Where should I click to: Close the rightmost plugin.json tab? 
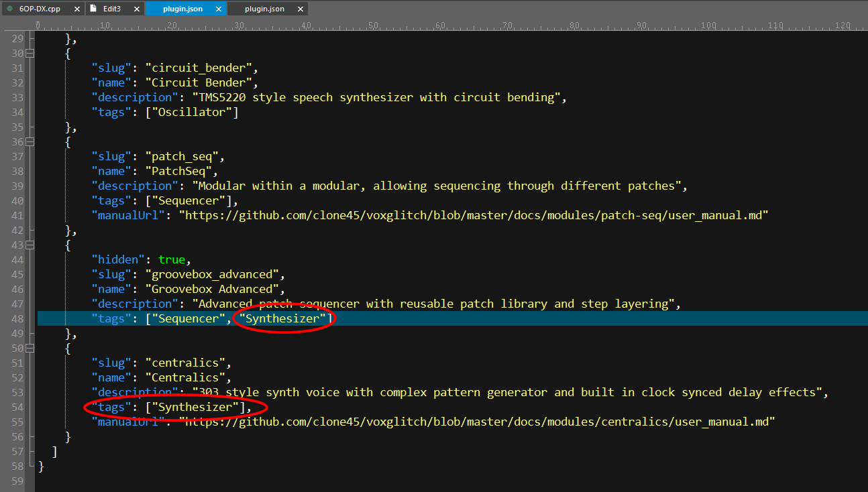point(300,9)
